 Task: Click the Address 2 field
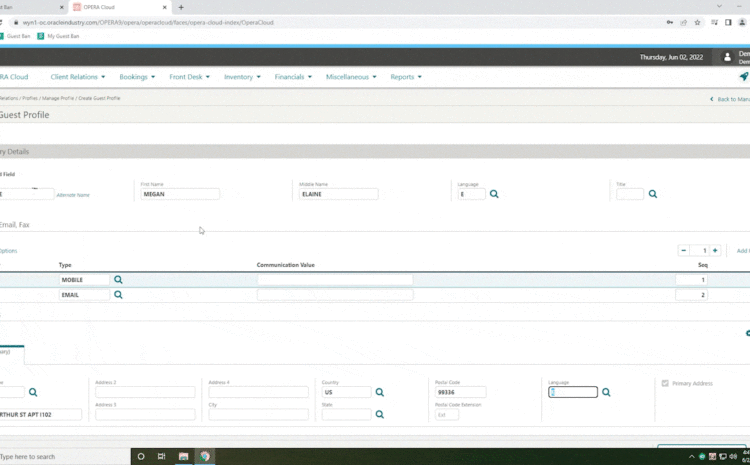click(x=145, y=392)
